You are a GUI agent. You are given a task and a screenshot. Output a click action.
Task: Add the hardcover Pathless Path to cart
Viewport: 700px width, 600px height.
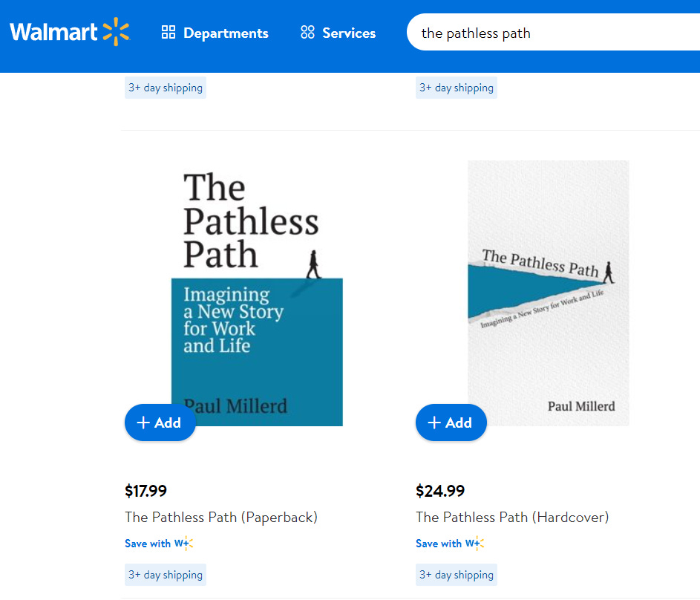coord(451,423)
